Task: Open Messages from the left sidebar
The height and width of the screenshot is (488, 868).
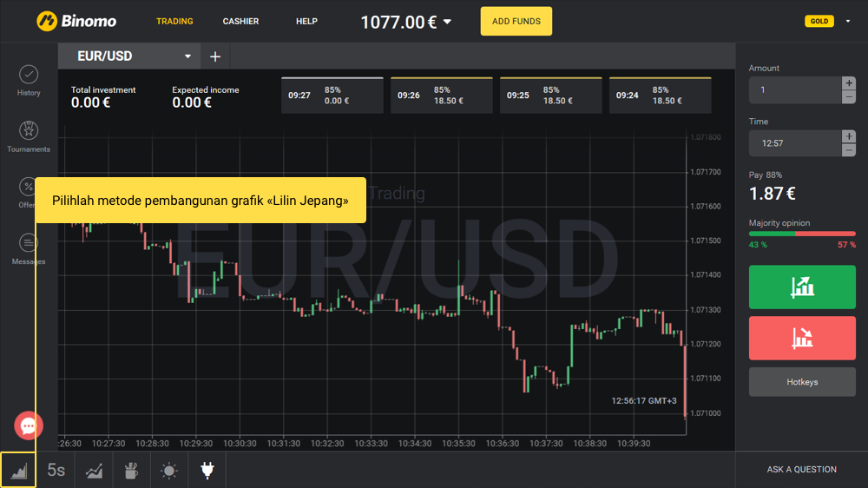Action: click(29, 248)
